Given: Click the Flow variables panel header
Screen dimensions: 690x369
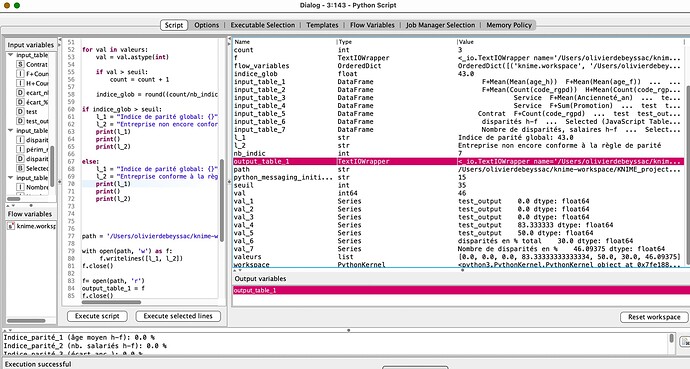Looking at the screenshot, I should point(30,214).
